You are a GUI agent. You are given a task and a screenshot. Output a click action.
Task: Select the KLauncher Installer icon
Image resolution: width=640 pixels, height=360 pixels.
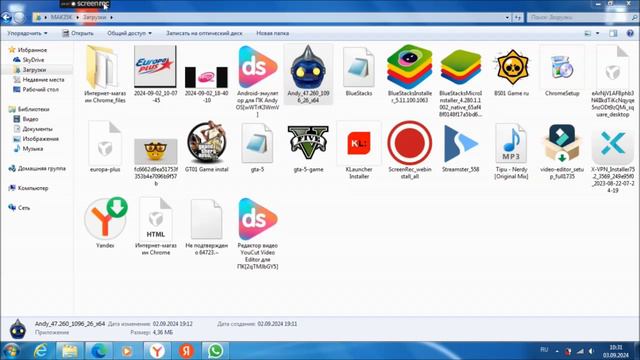click(359, 143)
